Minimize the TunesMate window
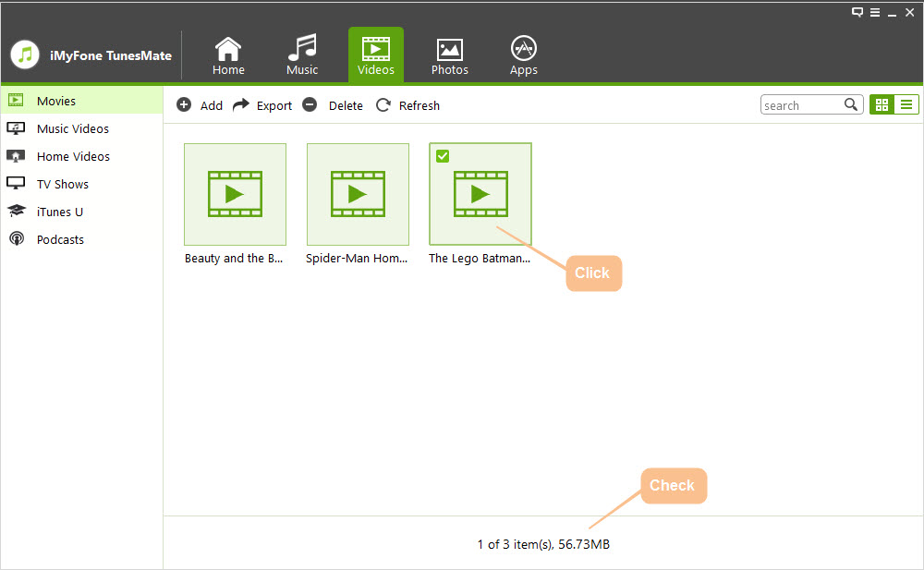 click(x=893, y=14)
